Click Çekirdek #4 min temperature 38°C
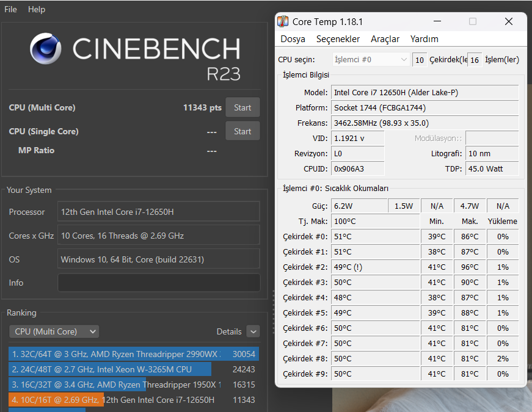The width and height of the screenshot is (532, 412). click(x=437, y=297)
